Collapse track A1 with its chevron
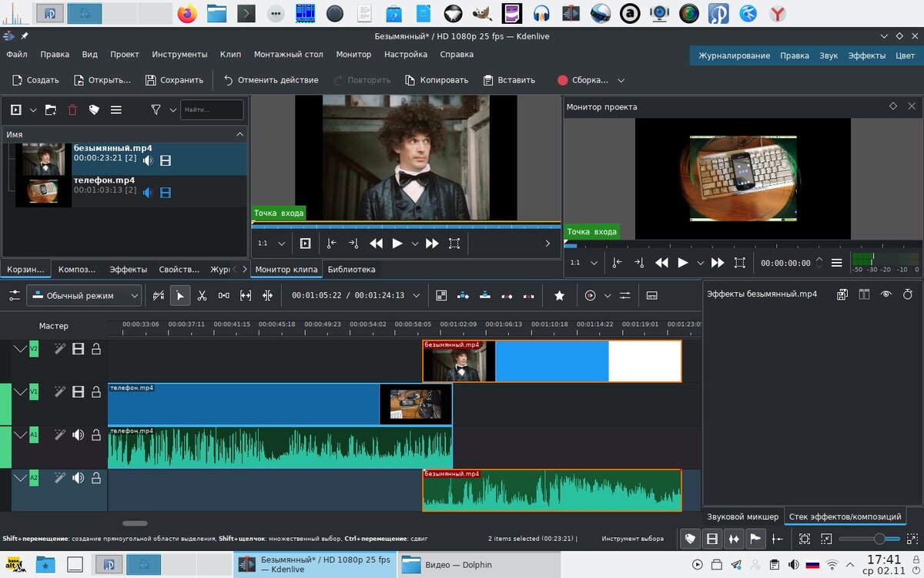The image size is (924, 578). [20, 435]
